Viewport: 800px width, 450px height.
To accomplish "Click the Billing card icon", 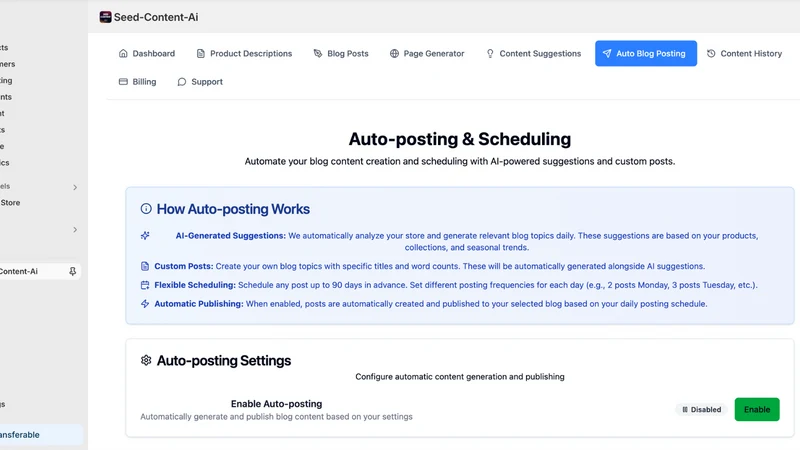I will [x=123, y=82].
